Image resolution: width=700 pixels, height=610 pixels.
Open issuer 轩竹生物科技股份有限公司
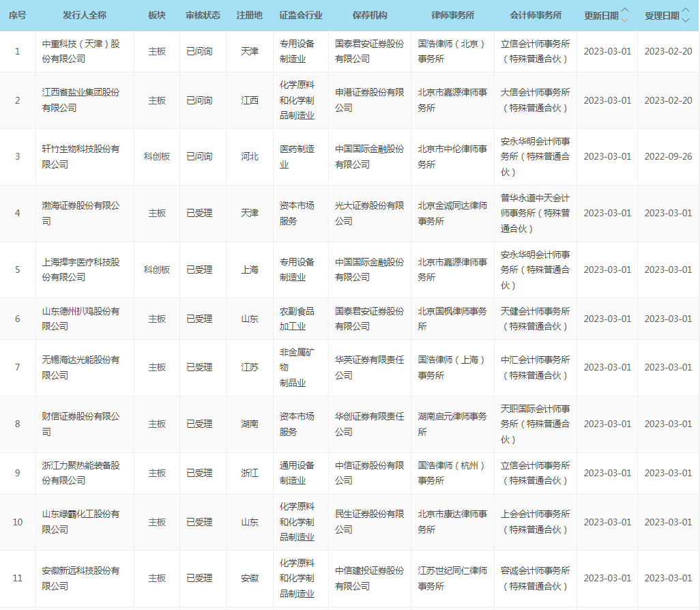[81, 156]
